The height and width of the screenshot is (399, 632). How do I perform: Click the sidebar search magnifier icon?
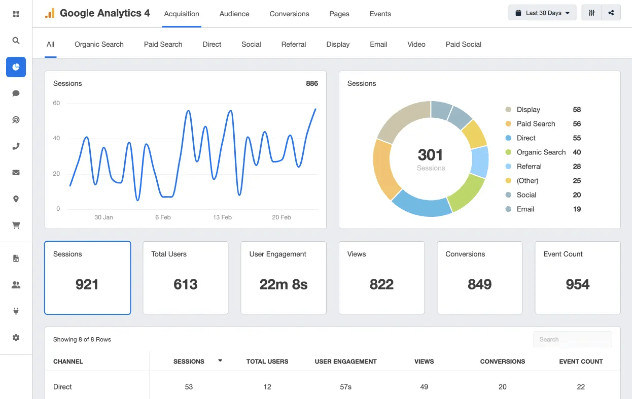[x=16, y=40]
